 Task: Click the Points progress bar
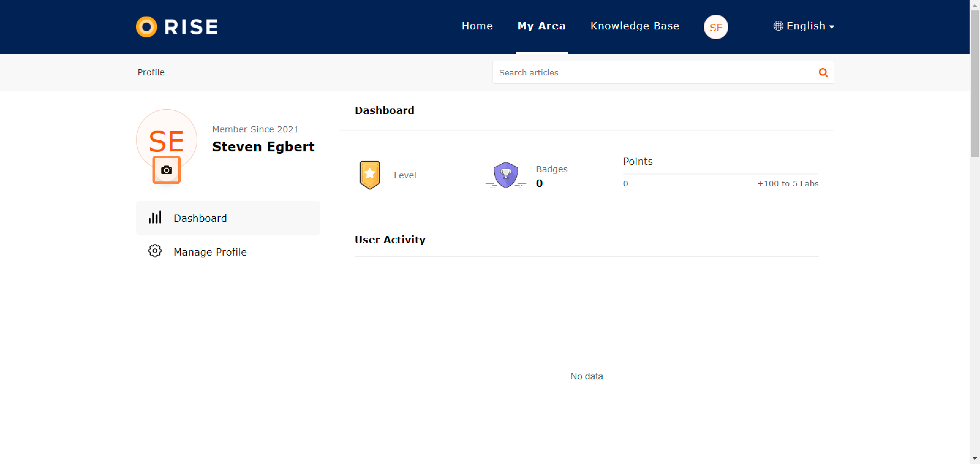point(721,173)
